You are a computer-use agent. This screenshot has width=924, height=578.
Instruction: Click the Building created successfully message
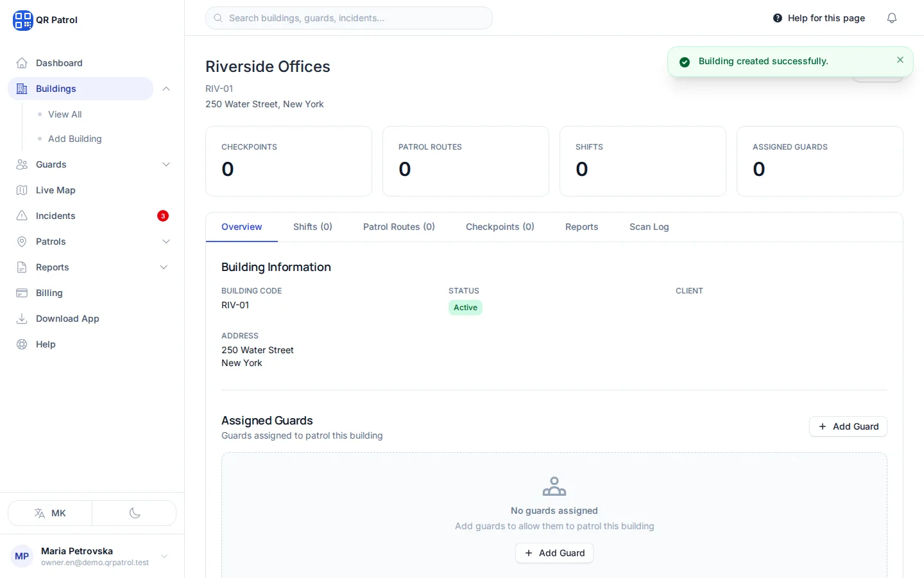coord(763,61)
